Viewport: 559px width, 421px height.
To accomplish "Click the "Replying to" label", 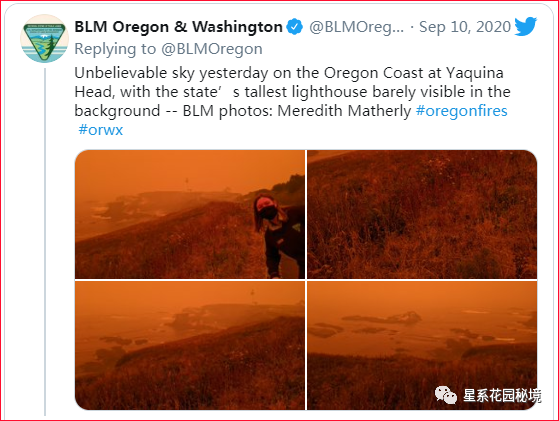I will tap(115, 49).
